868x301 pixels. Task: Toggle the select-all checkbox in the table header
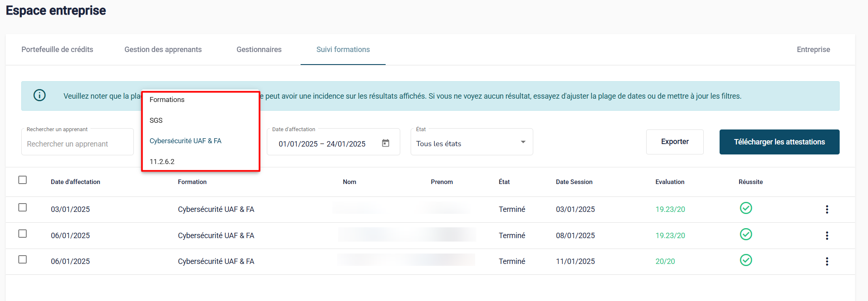(23, 180)
